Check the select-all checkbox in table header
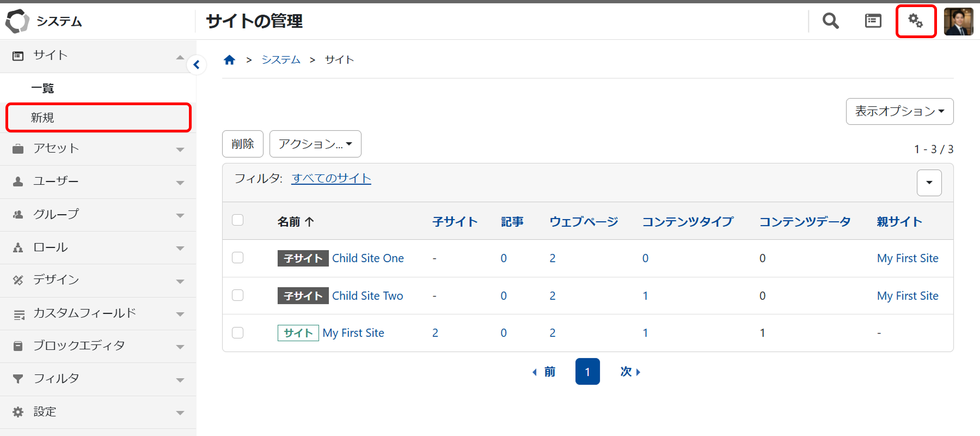 (237, 220)
